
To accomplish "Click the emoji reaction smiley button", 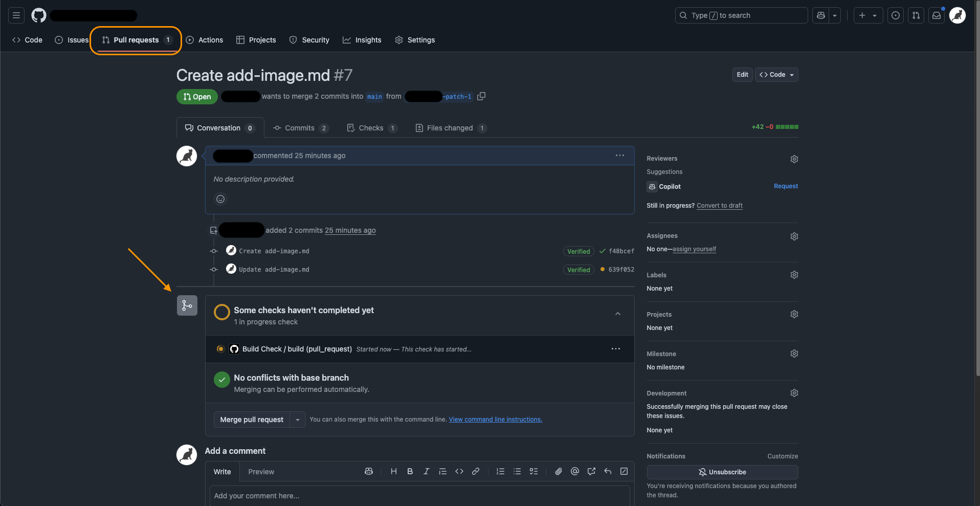I will [x=220, y=199].
